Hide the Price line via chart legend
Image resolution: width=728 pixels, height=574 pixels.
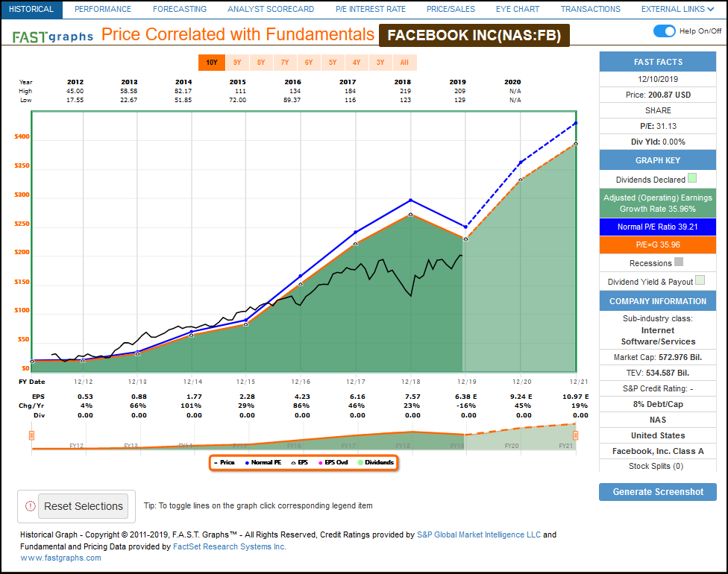225,462
